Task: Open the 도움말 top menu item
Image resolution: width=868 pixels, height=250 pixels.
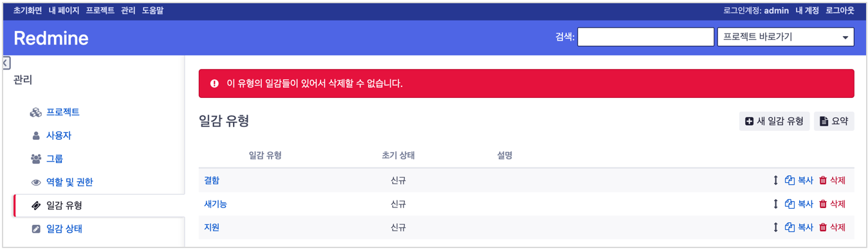Action: [152, 10]
